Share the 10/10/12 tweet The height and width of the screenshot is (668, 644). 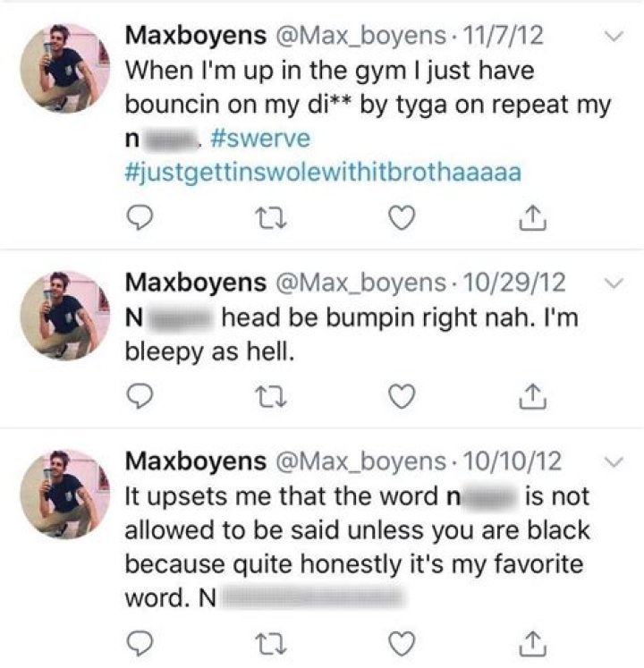[x=532, y=640]
